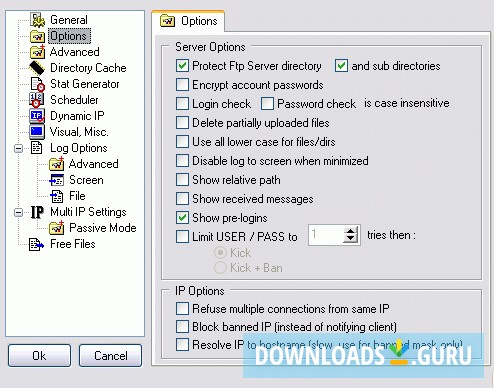Click the Advanced folder icon below Options

tap(37, 52)
